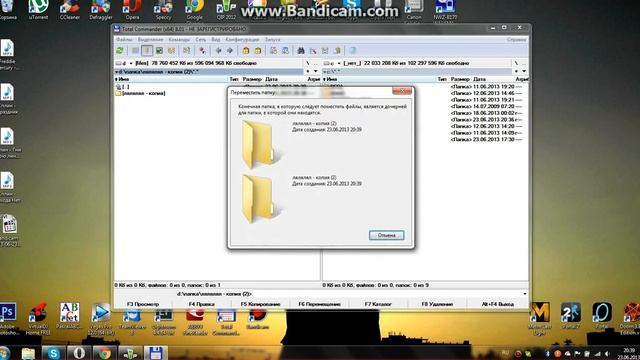Click the pack files archive icon
The height and width of the screenshot is (360, 640).
pos(246,51)
